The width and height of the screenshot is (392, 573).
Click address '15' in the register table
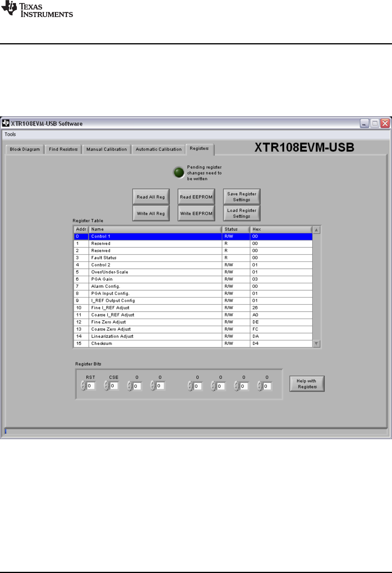(79, 344)
